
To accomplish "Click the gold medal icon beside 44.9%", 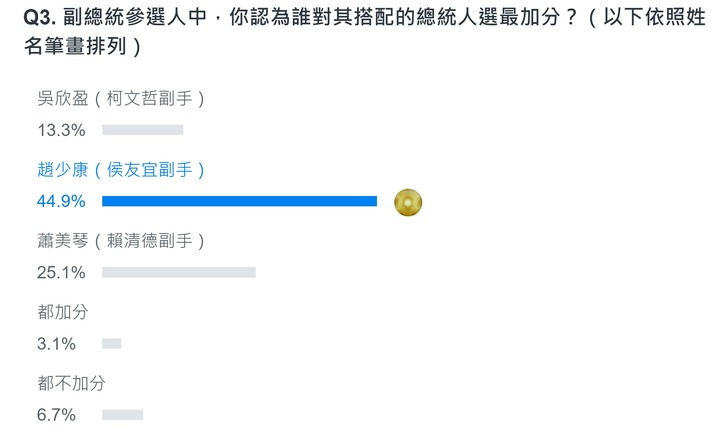I will click(408, 202).
